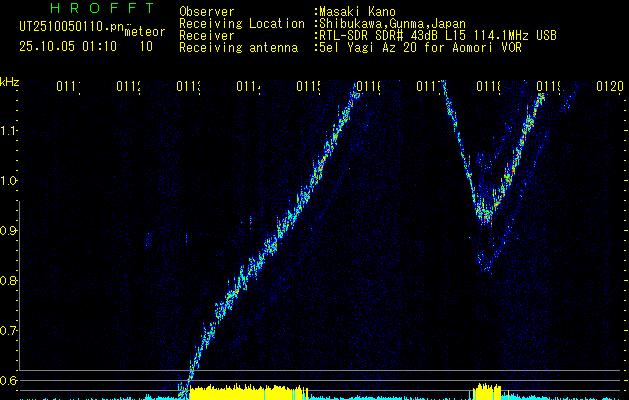The height and width of the screenshot is (400, 629).
Task: Click the 0.9 kHz frequency label
Action: pyautogui.click(x=8, y=231)
